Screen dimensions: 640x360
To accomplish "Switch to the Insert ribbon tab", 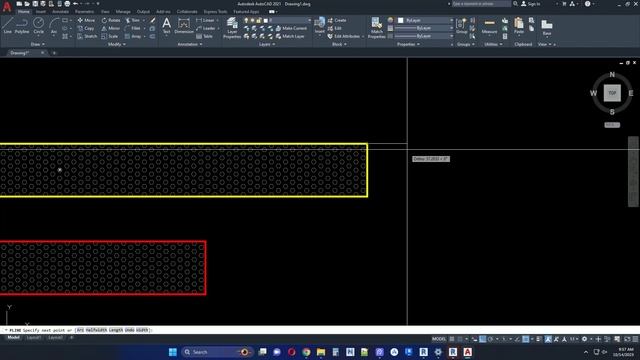I will tap(41, 11).
